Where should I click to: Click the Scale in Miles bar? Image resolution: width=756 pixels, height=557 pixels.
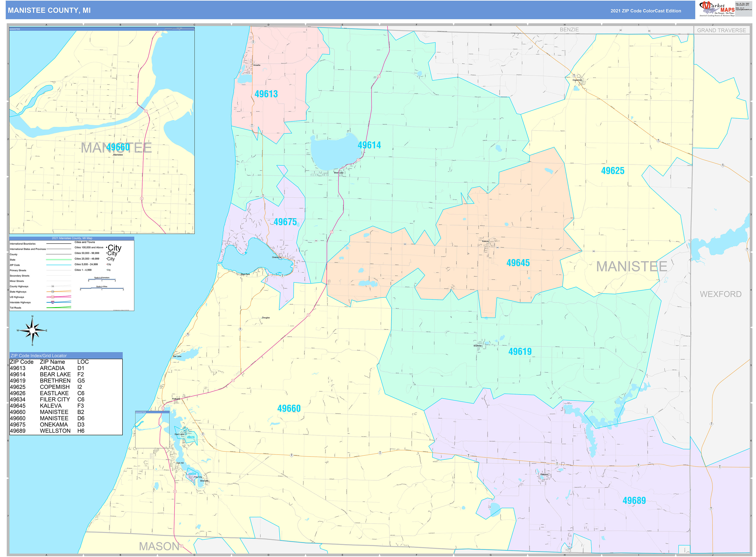[102, 289]
